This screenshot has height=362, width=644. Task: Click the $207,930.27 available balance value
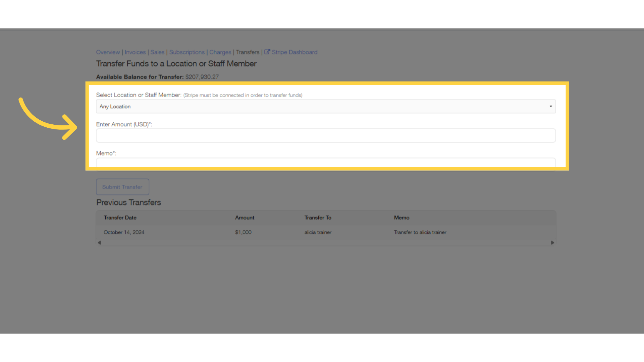[x=202, y=77]
